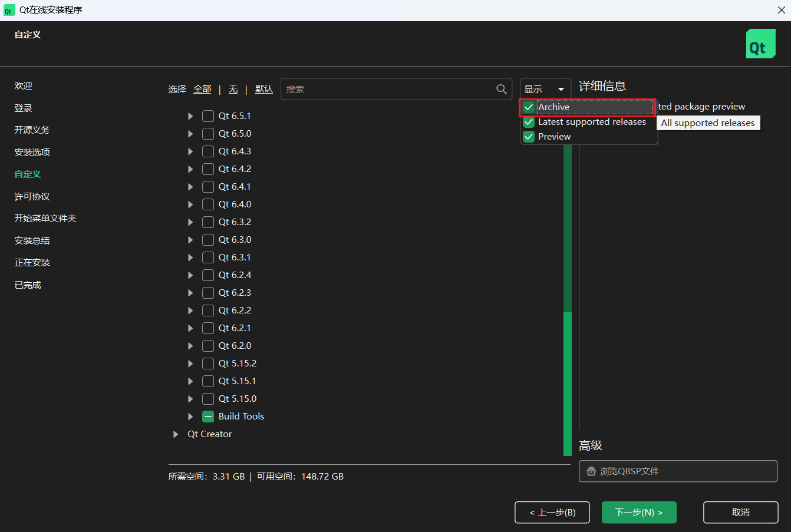The image size is (791, 532).
Task: Expand the Build Tools tree arrow
Action: (x=190, y=417)
